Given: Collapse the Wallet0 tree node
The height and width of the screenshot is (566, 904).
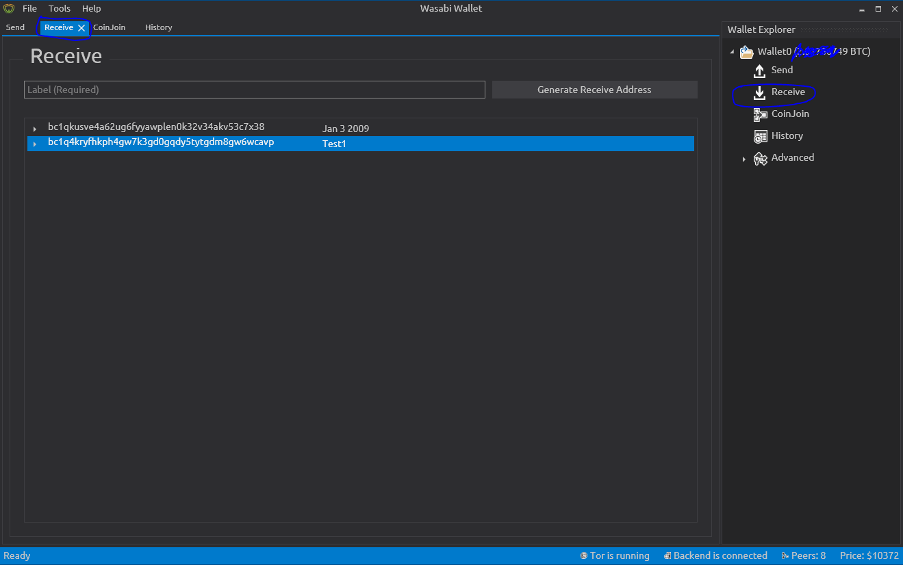Looking at the screenshot, I should [732, 52].
